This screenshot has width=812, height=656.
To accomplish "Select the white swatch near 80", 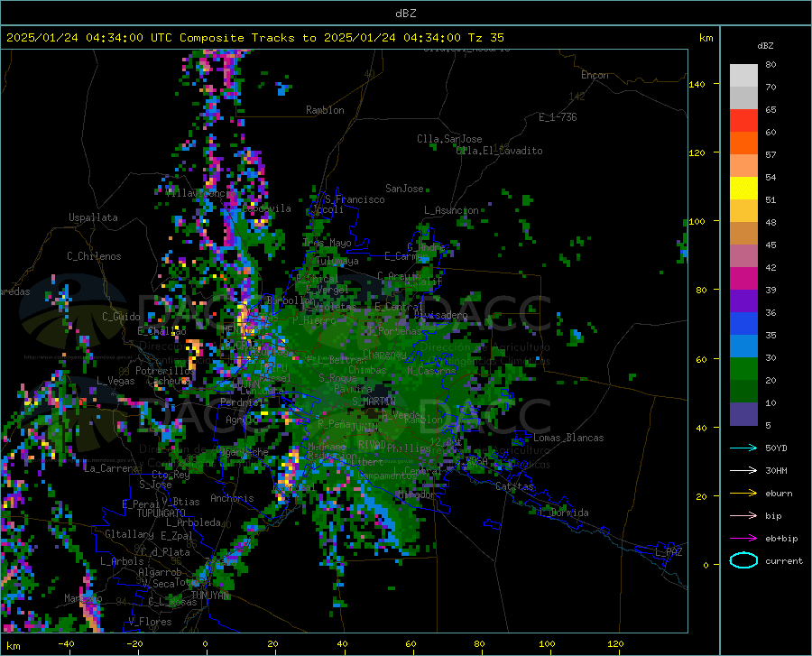I will point(743,76).
